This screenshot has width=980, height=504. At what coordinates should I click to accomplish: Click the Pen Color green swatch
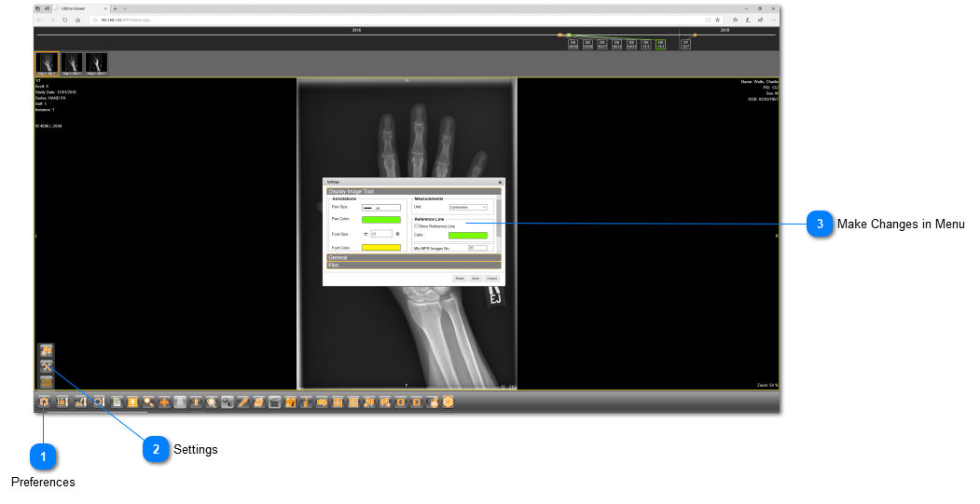click(381, 220)
